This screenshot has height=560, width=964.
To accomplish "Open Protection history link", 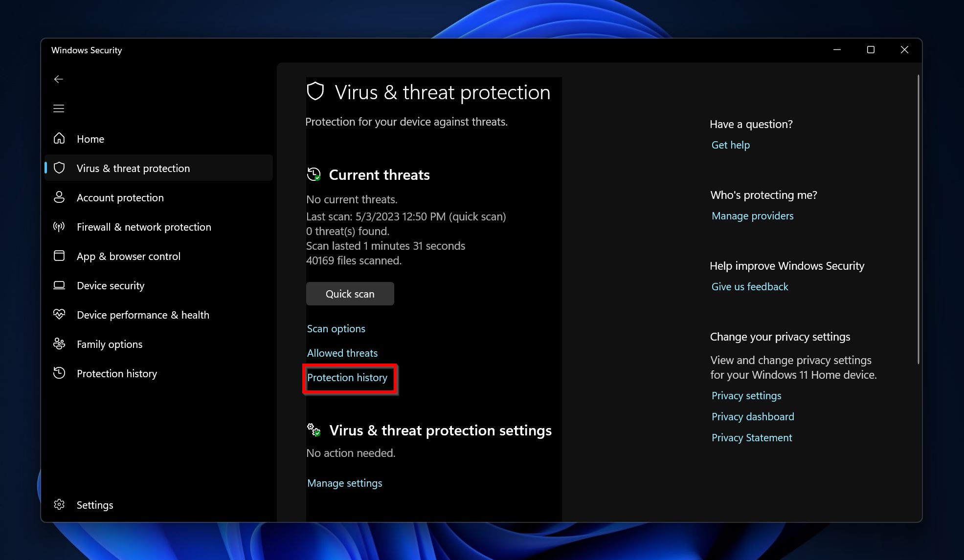I will click(x=348, y=377).
